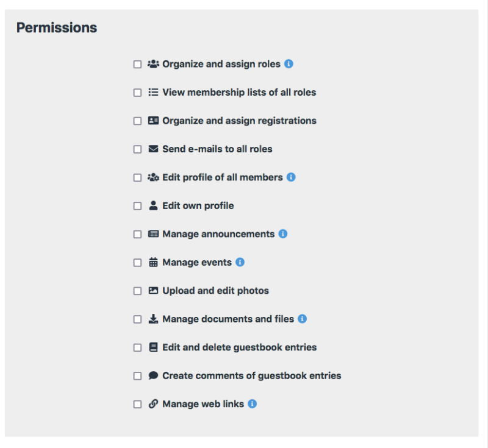Click the Manage web links info bubble
The width and height of the screenshot is (488, 448).
(253, 404)
